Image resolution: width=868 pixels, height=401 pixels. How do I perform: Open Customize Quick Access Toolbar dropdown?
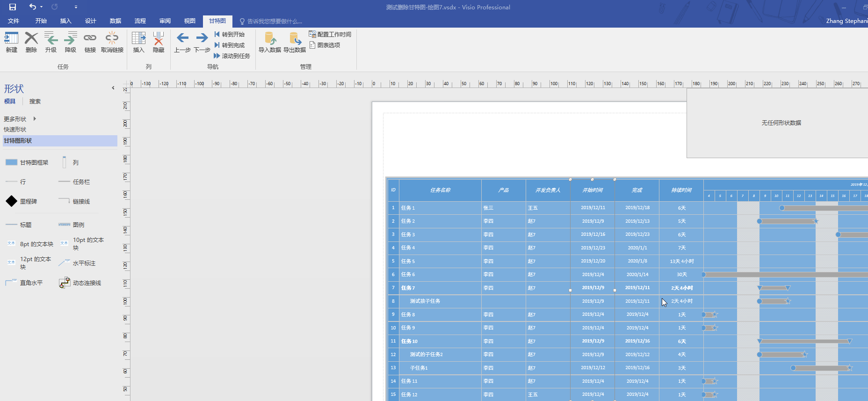(76, 7)
